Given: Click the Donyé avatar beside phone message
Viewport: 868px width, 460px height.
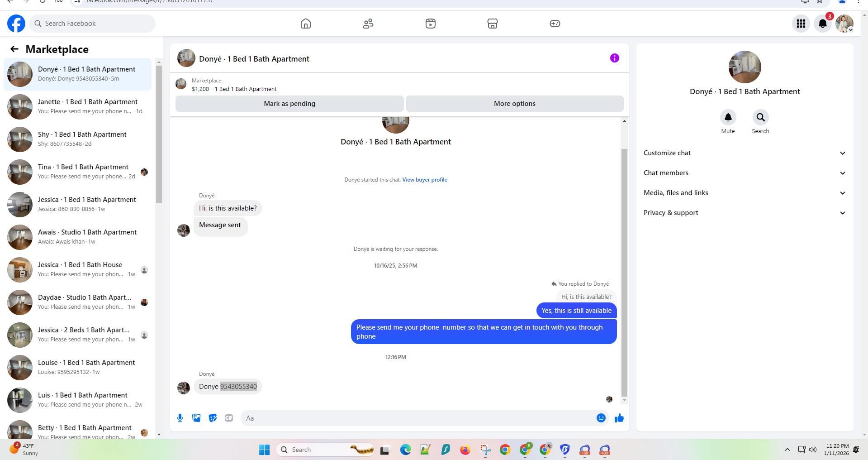Looking at the screenshot, I should tap(184, 388).
